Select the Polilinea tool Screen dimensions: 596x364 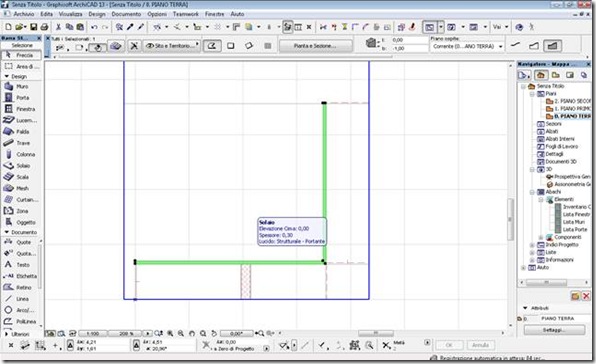click(20, 321)
